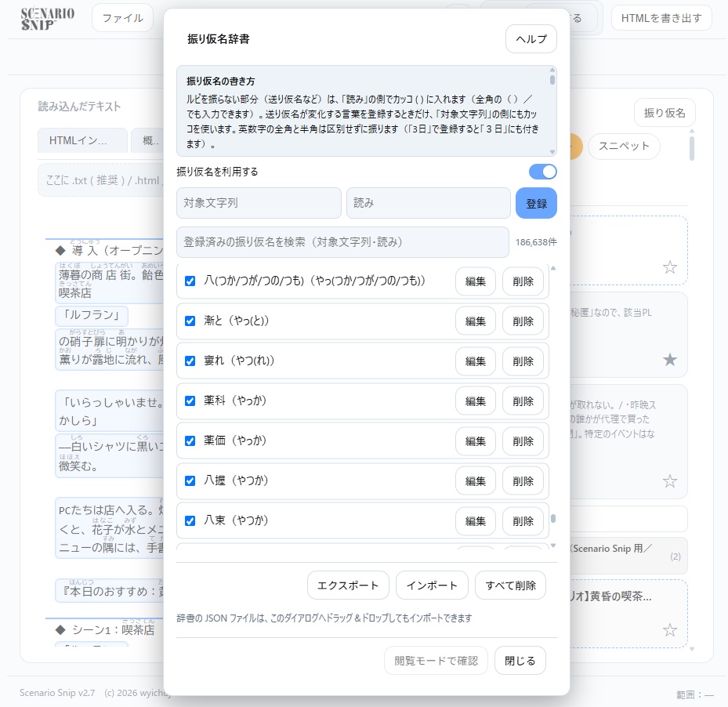
Task: Click the dictionary list scroll-up arrow
Action: [x=553, y=268]
